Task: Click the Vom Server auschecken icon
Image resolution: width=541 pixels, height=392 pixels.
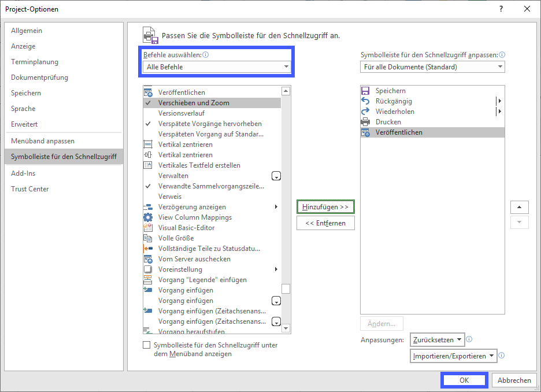Action: click(x=147, y=259)
